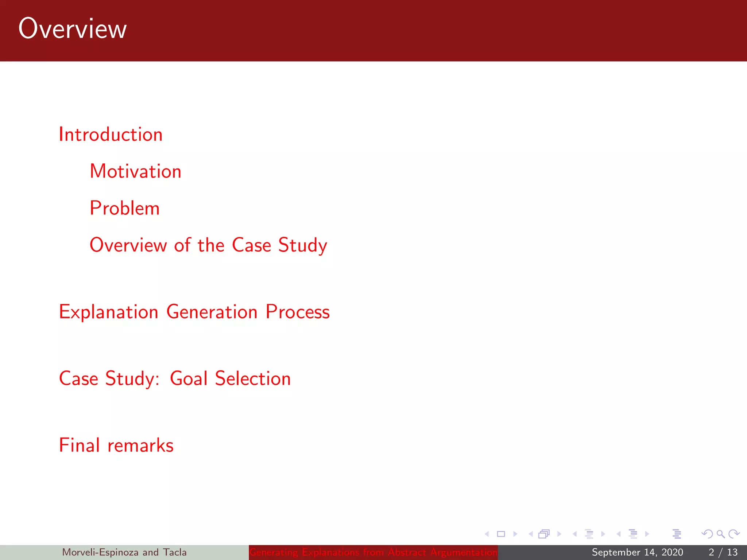Open Overview of the Case Study link
747x560 pixels.
pos(208,245)
